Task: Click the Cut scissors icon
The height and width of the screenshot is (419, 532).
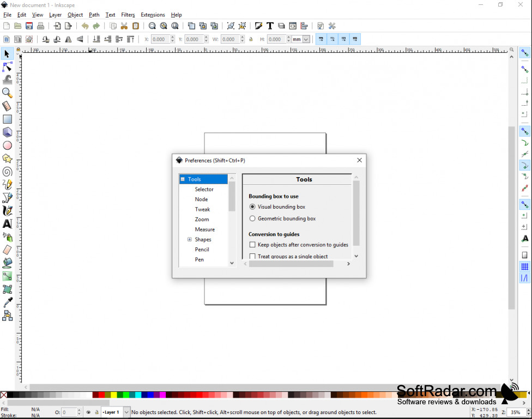Action: [124, 26]
